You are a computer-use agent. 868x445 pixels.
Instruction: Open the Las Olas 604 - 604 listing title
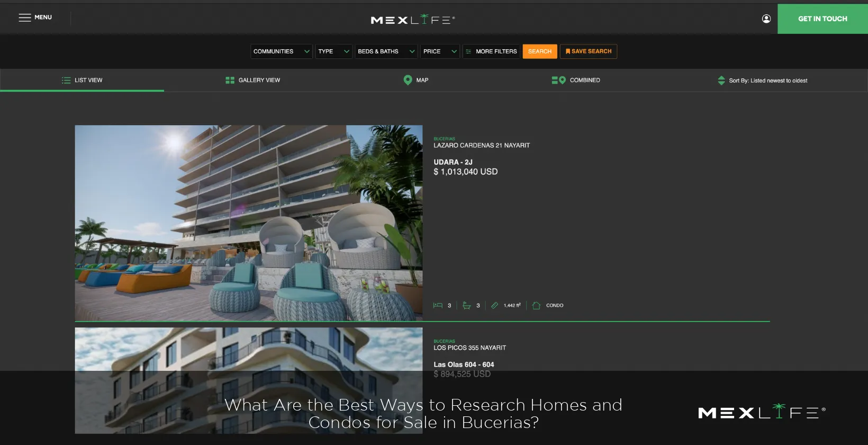click(x=464, y=364)
